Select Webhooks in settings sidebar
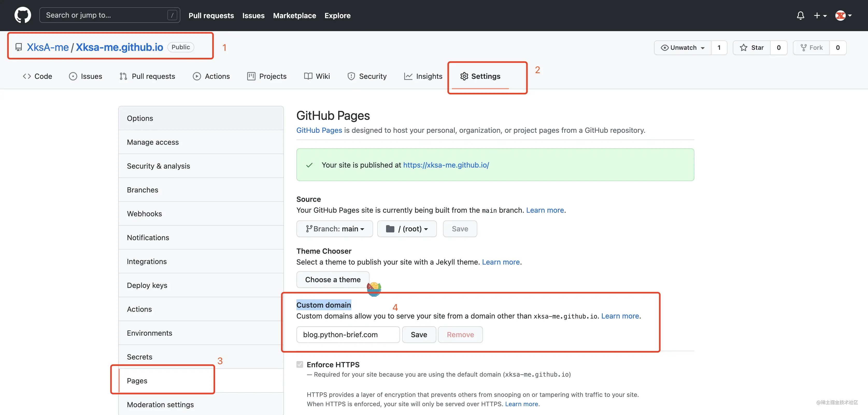 tap(201, 214)
